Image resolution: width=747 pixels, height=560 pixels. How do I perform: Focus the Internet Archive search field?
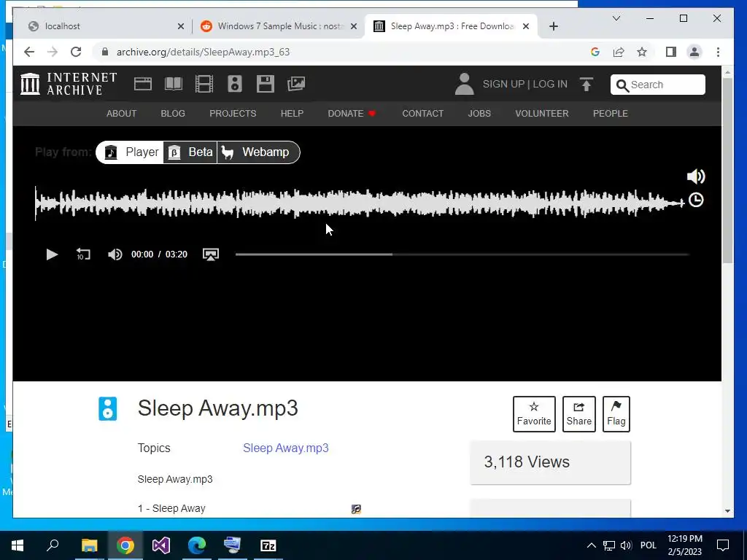pyautogui.click(x=658, y=85)
